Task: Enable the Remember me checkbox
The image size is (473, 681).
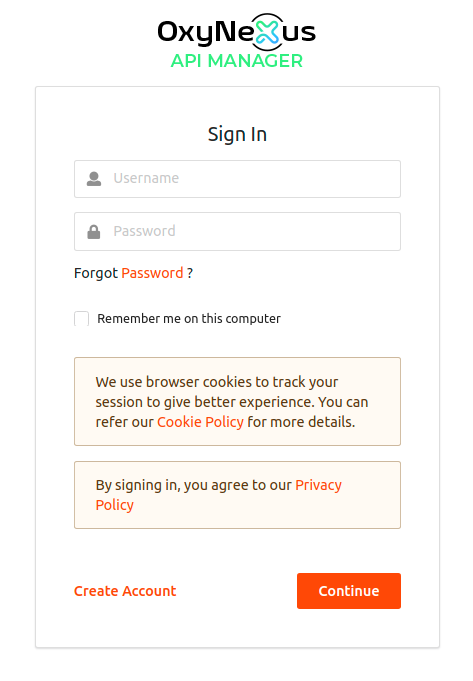Action: 81,318
